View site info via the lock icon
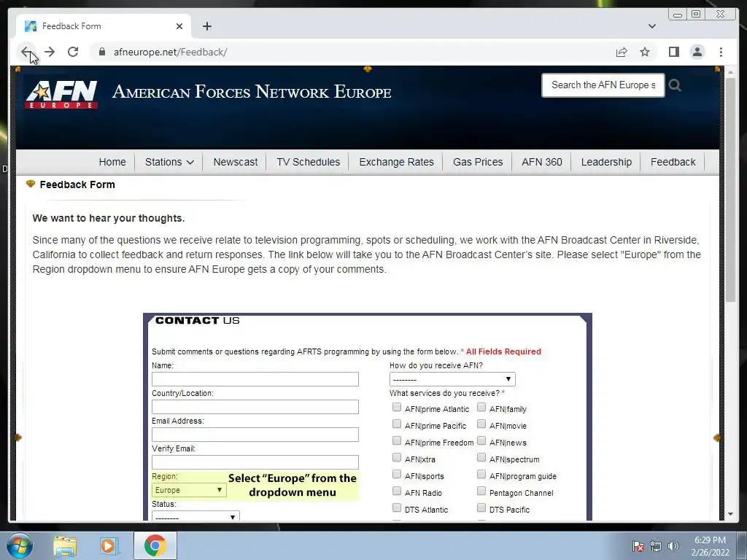This screenshot has width=747, height=560. (x=101, y=52)
